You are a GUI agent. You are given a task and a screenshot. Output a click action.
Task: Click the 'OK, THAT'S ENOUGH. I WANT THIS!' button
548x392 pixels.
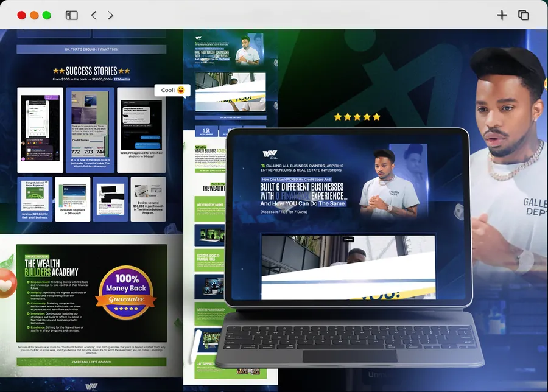[x=91, y=49]
